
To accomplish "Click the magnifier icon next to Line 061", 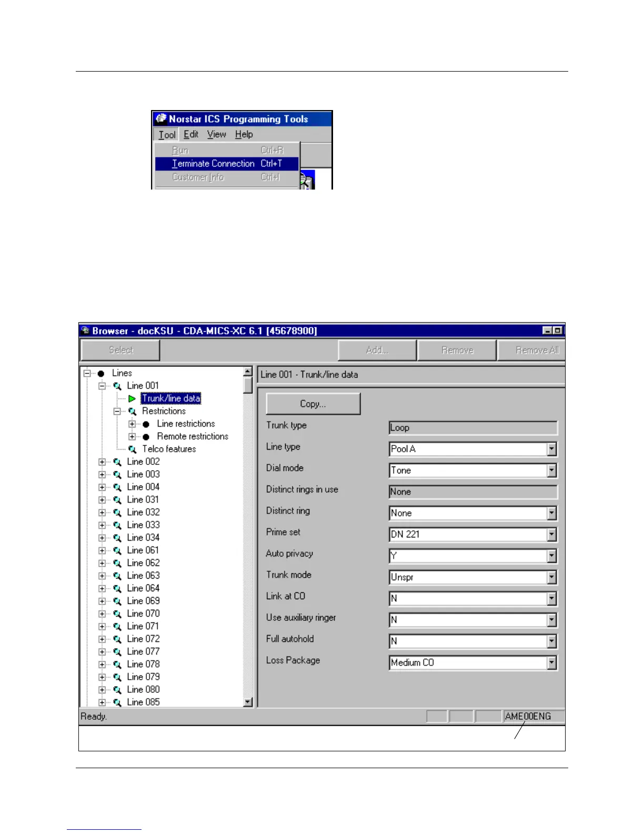I will point(117,550).
